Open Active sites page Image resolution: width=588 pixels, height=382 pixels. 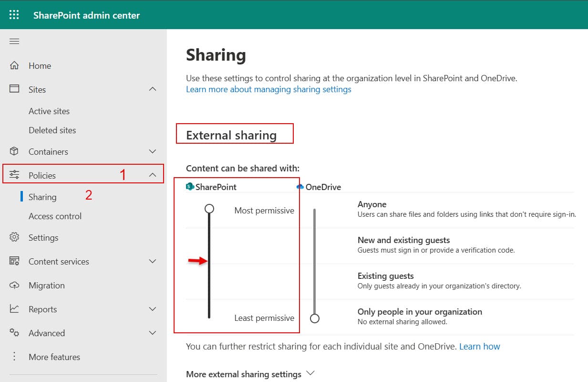pos(49,111)
